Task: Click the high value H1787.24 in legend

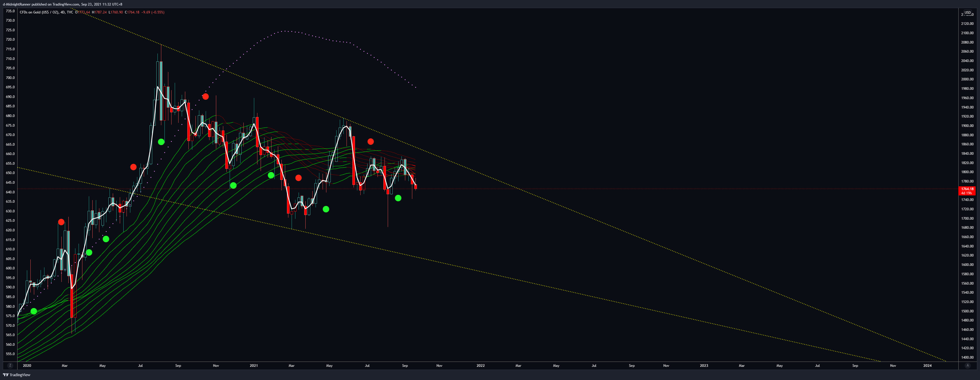Action: coord(99,12)
